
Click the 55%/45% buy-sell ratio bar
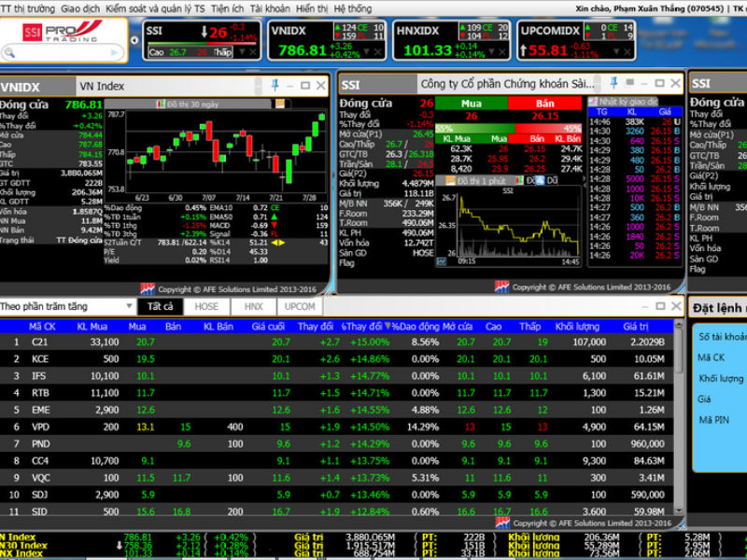[508, 129]
